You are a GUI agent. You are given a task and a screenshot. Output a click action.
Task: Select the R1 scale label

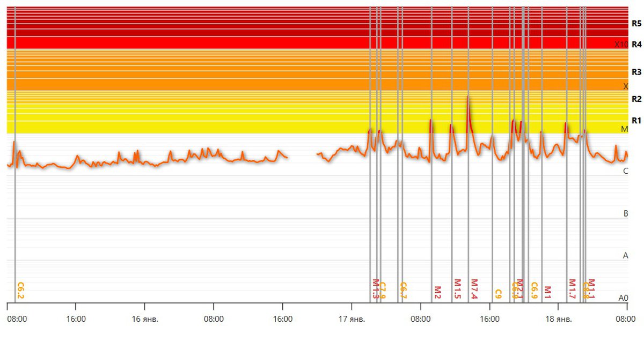(x=636, y=120)
